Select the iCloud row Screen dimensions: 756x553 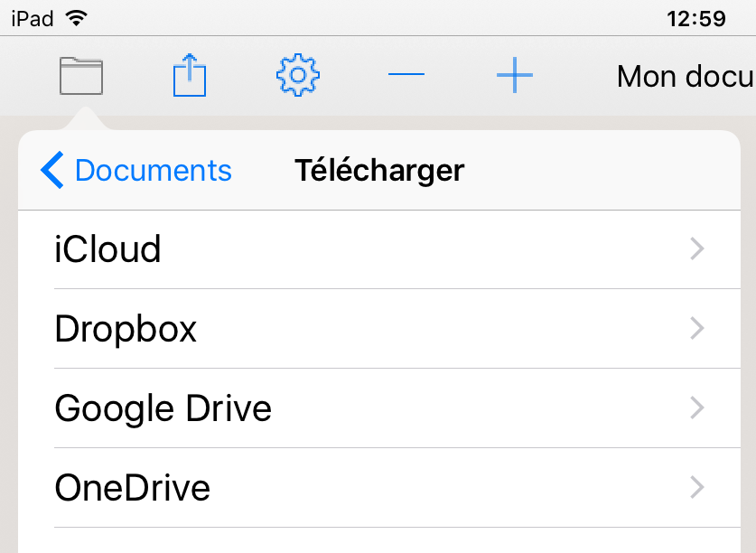pos(379,249)
